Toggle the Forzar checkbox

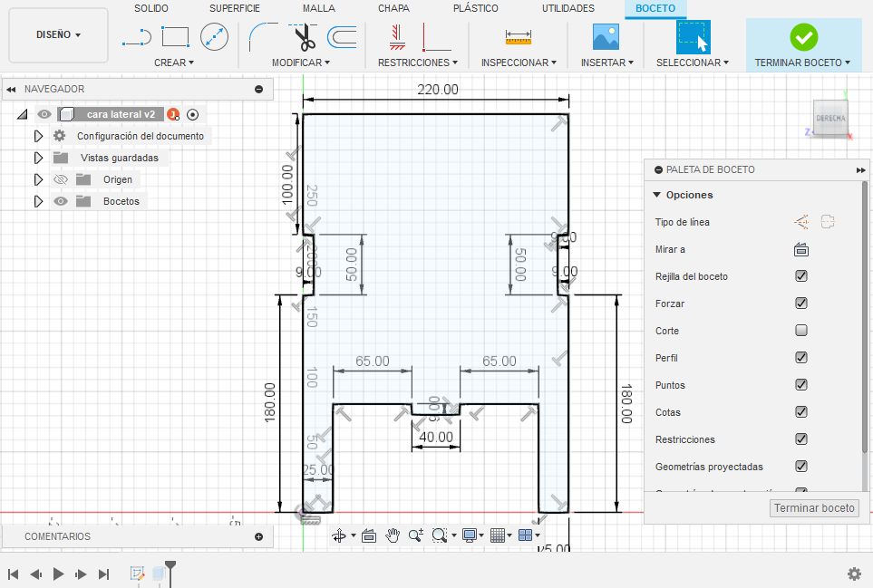[801, 304]
